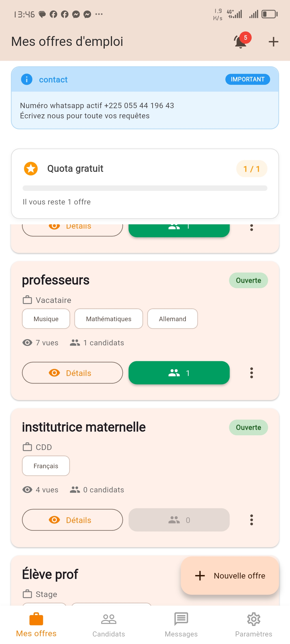Tap the plus icon in the header
The height and width of the screenshot is (644, 290).
coord(273,42)
